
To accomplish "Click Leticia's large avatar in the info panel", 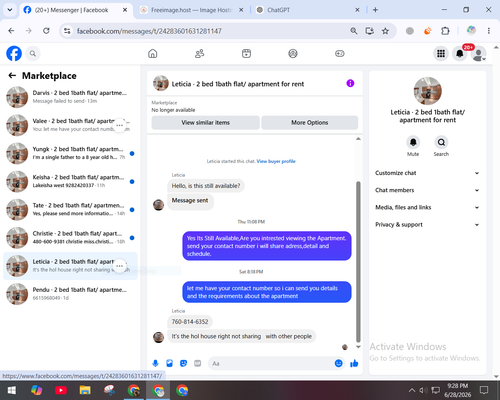I will point(428,91).
